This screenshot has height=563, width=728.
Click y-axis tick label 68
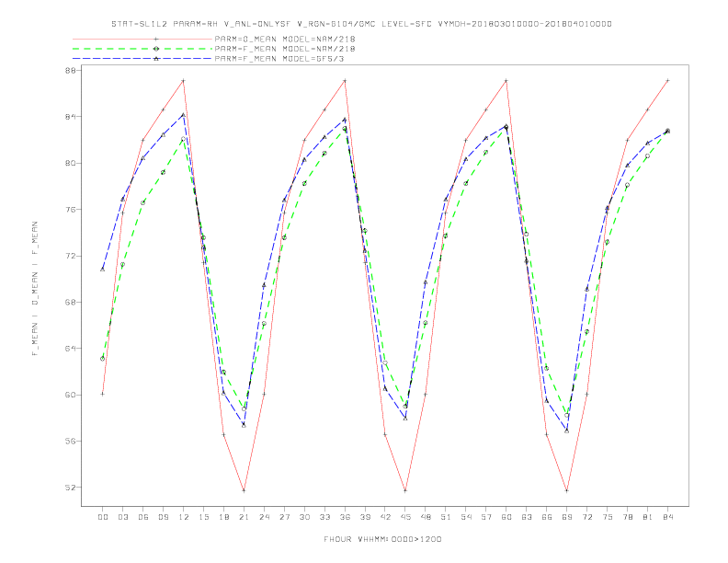pyautogui.click(x=73, y=303)
